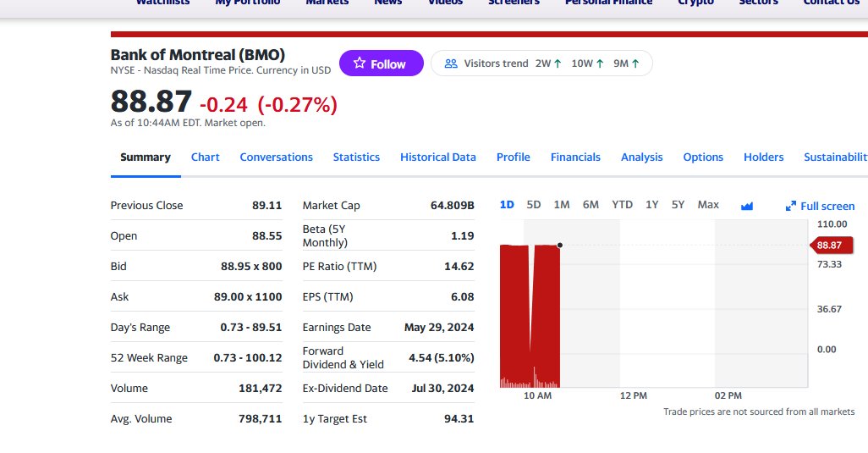868x453 pixels.
Task: Click Previous Close value 89.11
Action: [x=266, y=206]
